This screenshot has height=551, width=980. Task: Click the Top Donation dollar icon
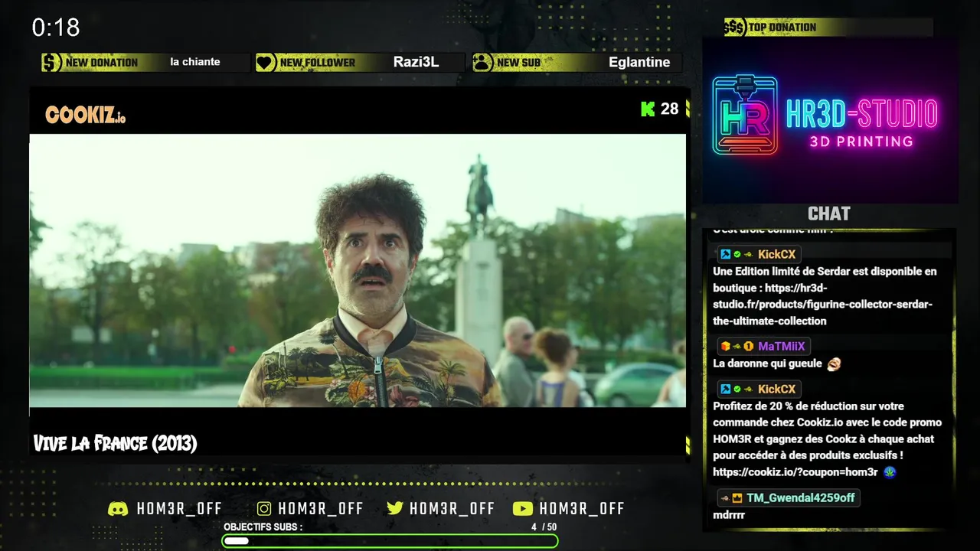pyautogui.click(x=735, y=28)
